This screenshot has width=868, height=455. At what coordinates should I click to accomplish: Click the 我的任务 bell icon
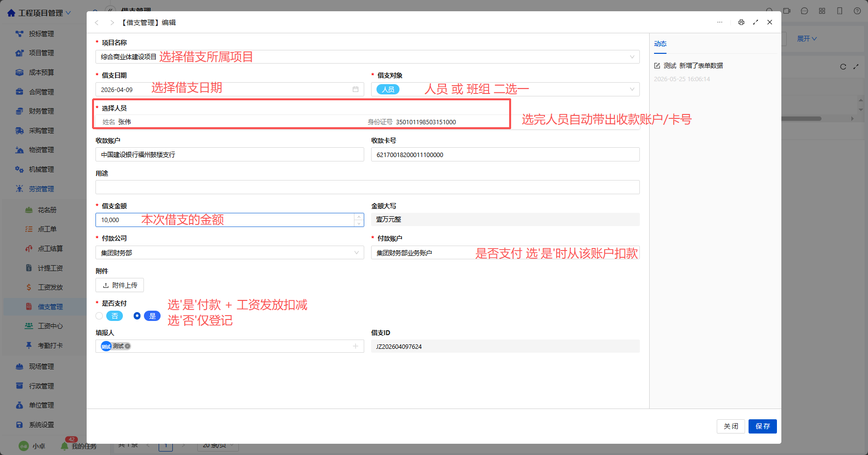pyautogui.click(x=64, y=446)
